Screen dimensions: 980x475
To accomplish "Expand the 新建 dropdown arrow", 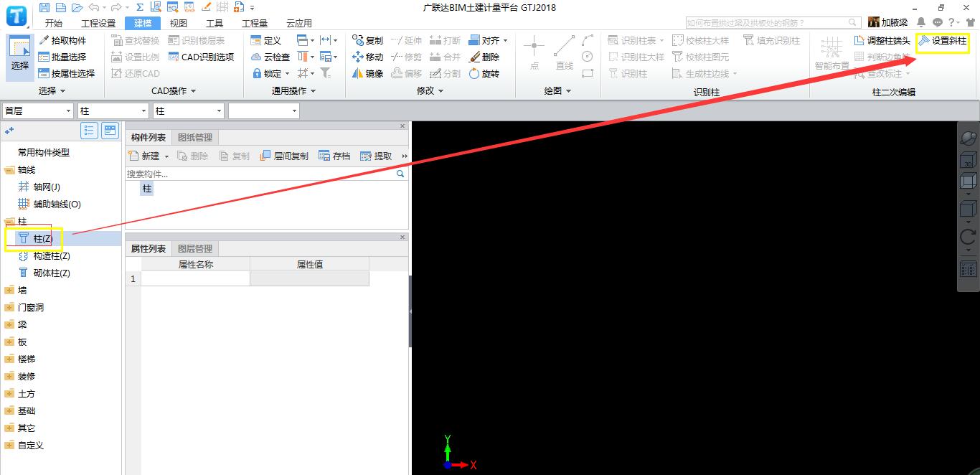I will [166, 156].
